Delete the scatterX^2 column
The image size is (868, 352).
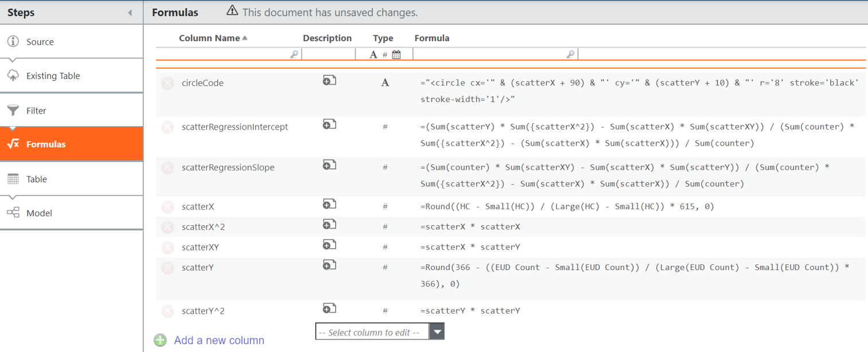click(167, 227)
